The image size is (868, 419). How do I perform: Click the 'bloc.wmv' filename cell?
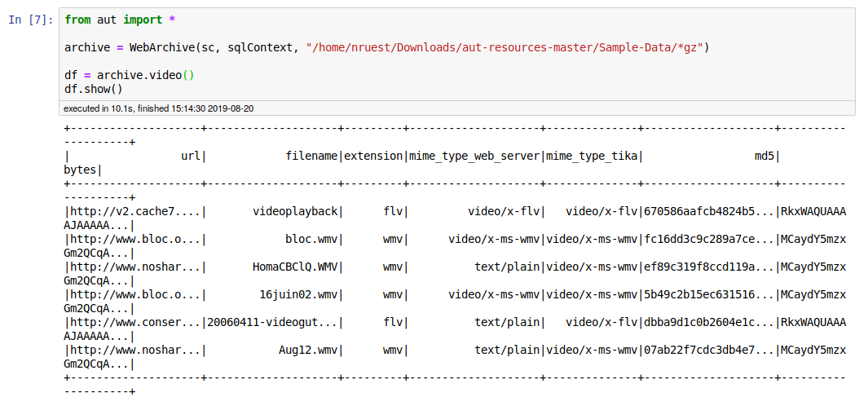[311, 239]
